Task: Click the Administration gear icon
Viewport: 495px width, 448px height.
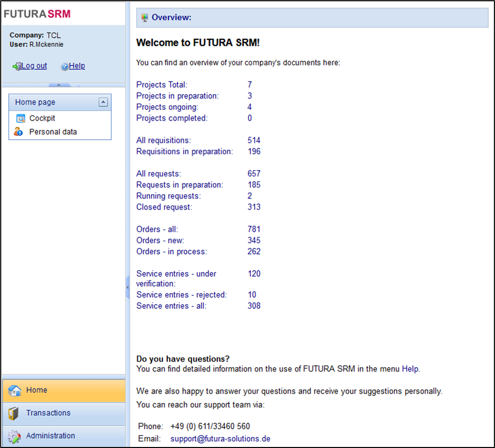Action: coord(14,436)
